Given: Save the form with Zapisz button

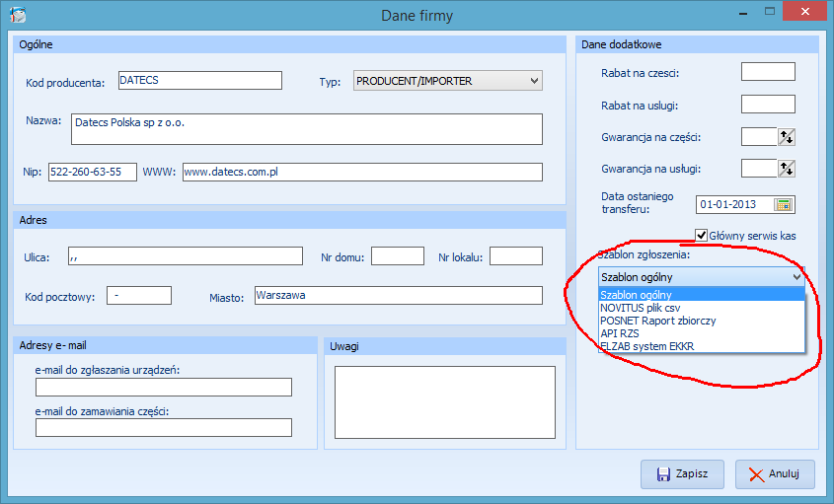Looking at the screenshot, I should tap(682, 473).
